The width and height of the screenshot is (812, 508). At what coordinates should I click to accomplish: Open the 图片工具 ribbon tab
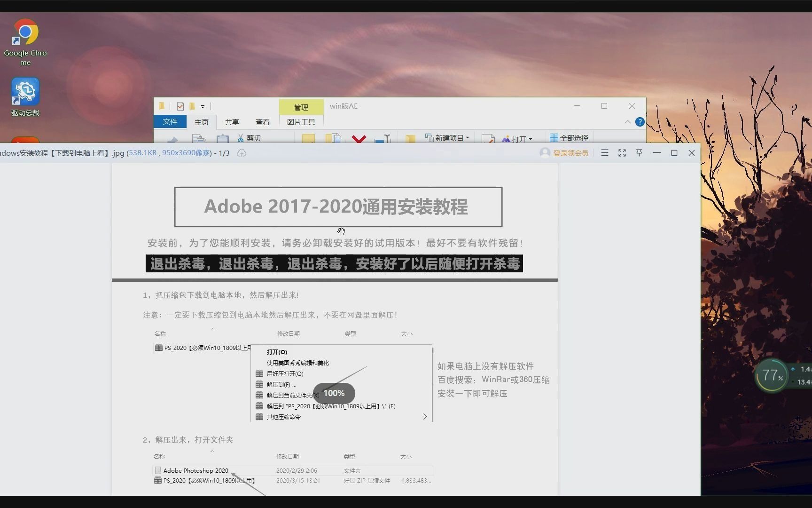click(x=301, y=122)
